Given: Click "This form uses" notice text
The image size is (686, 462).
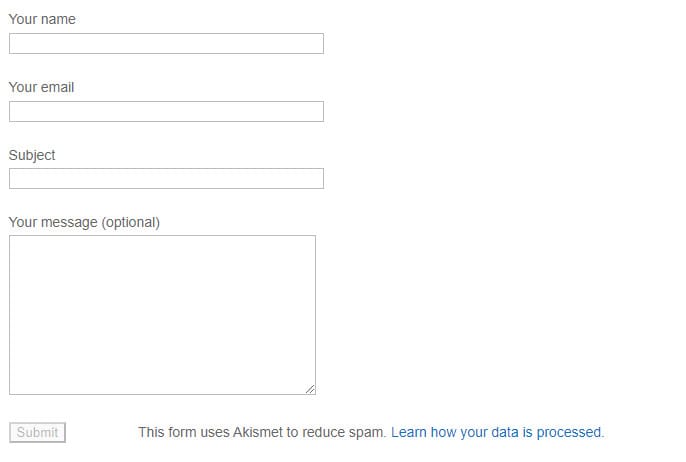Looking at the screenshot, I should 184,432.
